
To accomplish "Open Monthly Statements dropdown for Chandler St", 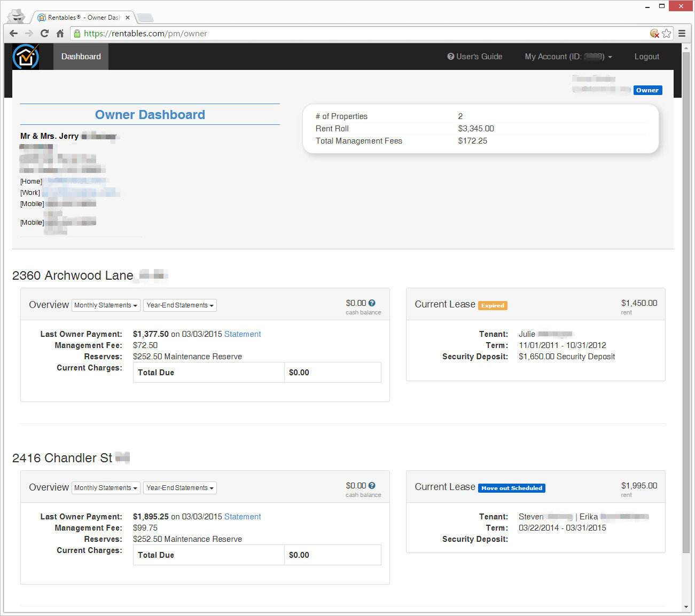I will pos(106,488).
